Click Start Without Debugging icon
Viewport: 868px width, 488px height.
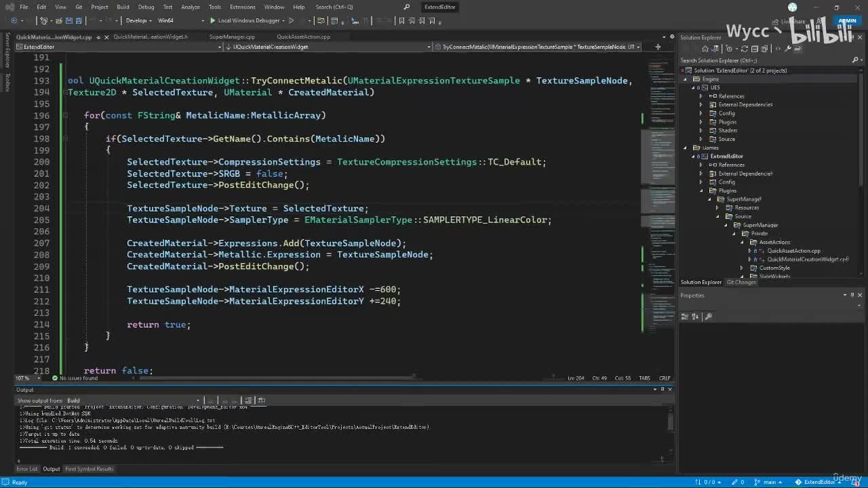tap(292, 20)
